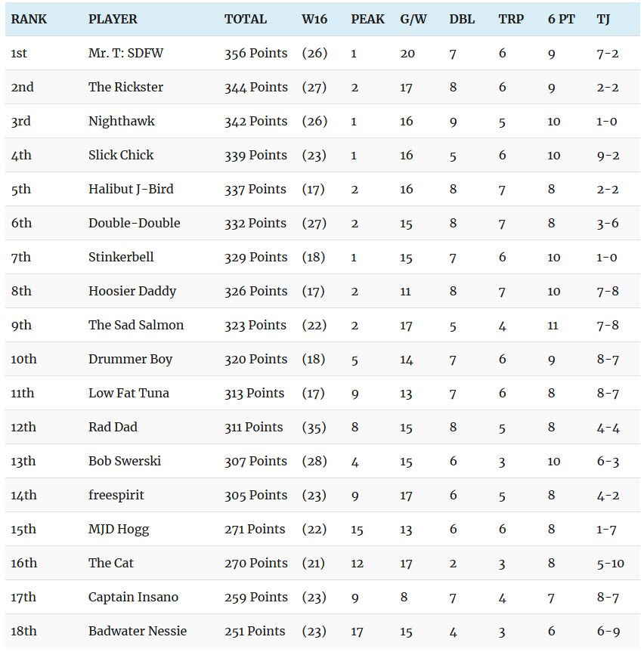The height and width of the screenshot is (652, 644).
Task: Click on Slick Chick player name
Action: tap(121, 155)
